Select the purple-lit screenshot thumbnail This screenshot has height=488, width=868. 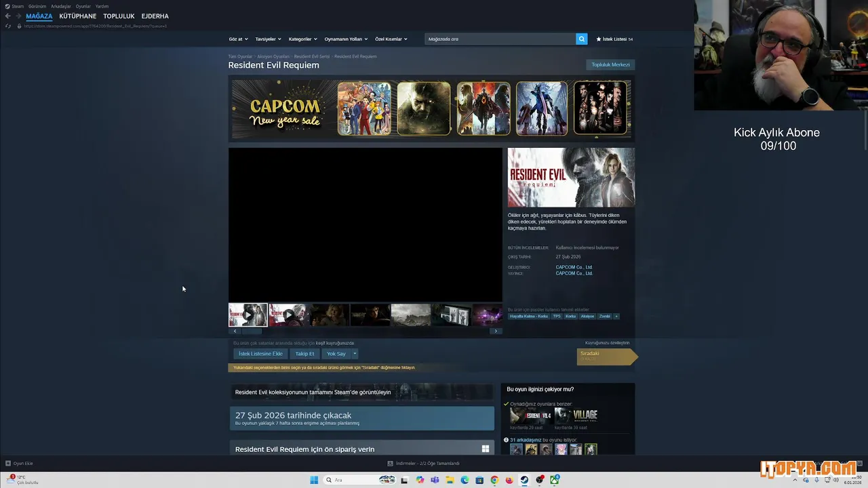point(488,314)
